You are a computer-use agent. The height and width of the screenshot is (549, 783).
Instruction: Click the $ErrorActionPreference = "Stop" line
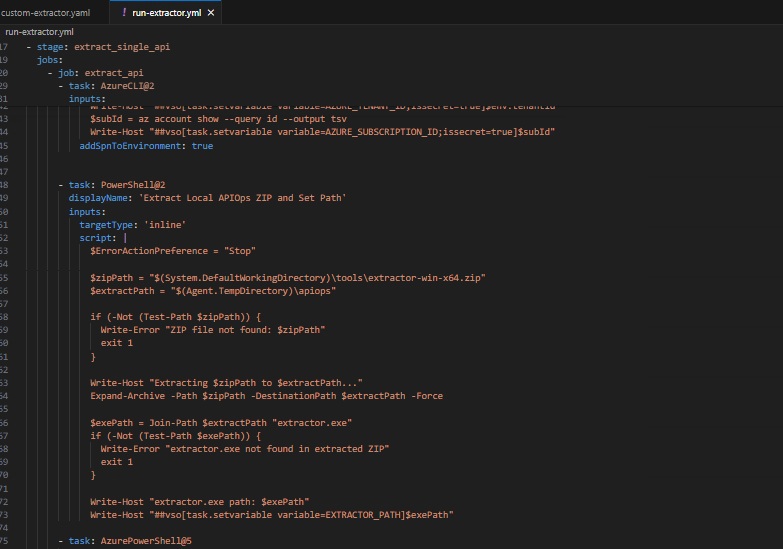[x=173, y=251]
